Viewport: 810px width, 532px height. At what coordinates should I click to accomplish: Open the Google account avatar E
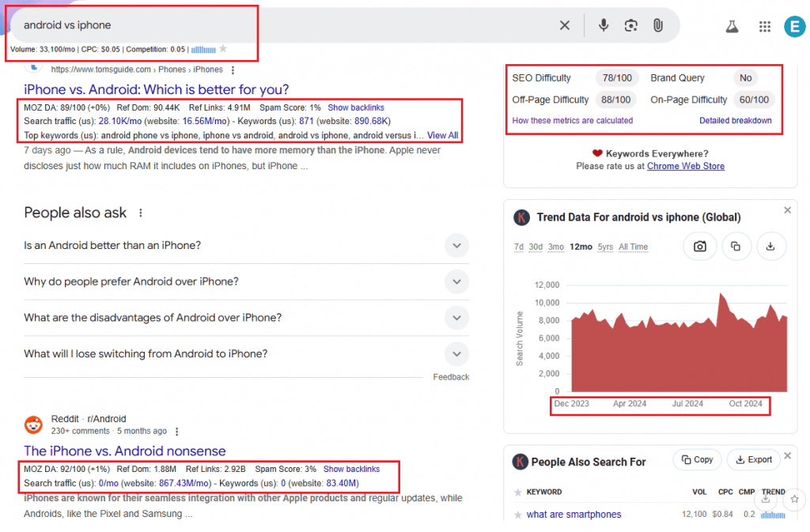click(796, 26)
